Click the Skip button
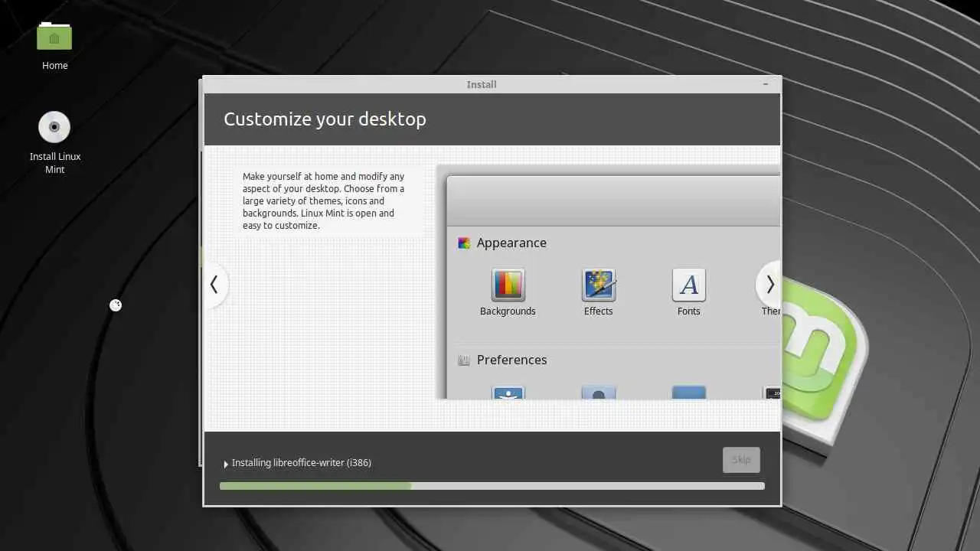 pyautogui.click(x=741, y=460)
